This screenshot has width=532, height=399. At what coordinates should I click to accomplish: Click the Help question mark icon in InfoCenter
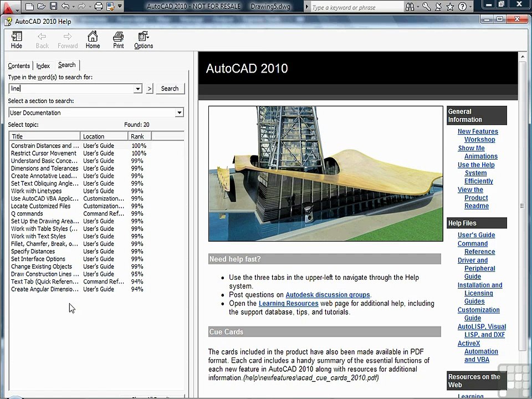(462, 7)
